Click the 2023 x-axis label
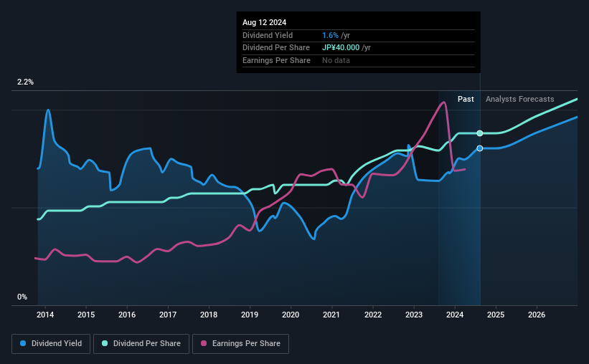 coord(414,315)
